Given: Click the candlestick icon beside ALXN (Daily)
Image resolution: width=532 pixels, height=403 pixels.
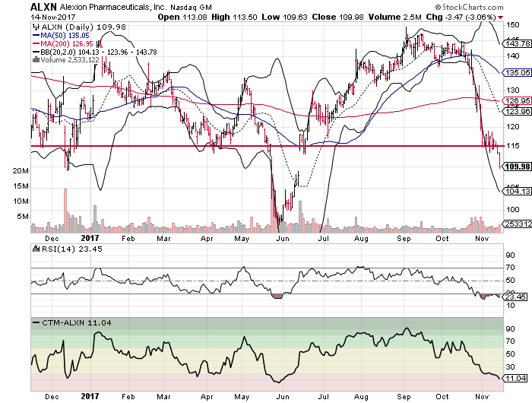Looking at the screenshot, I should coord(36,27).
